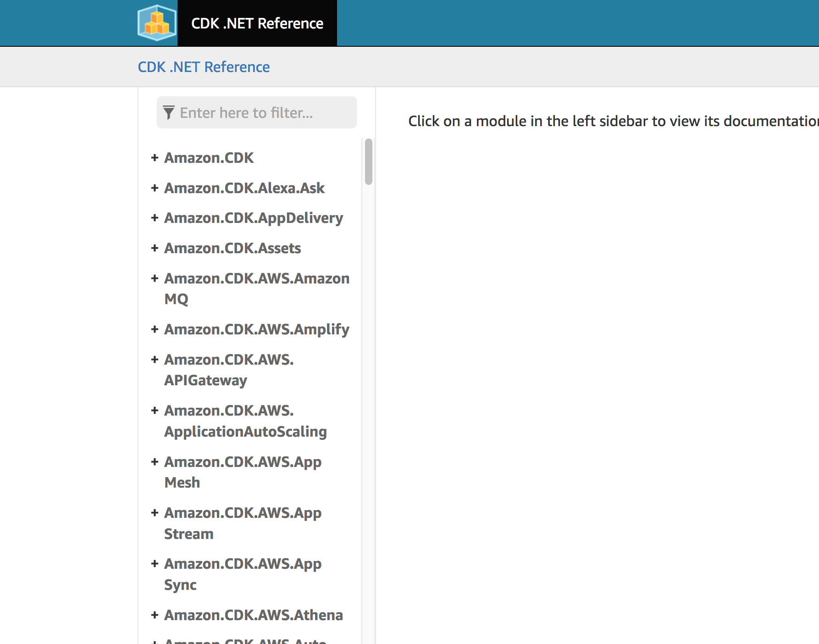Open the Amazon.CDK.Alexa.Ask module
Viewport: 819px width, 644px height.
click(244, 188)
